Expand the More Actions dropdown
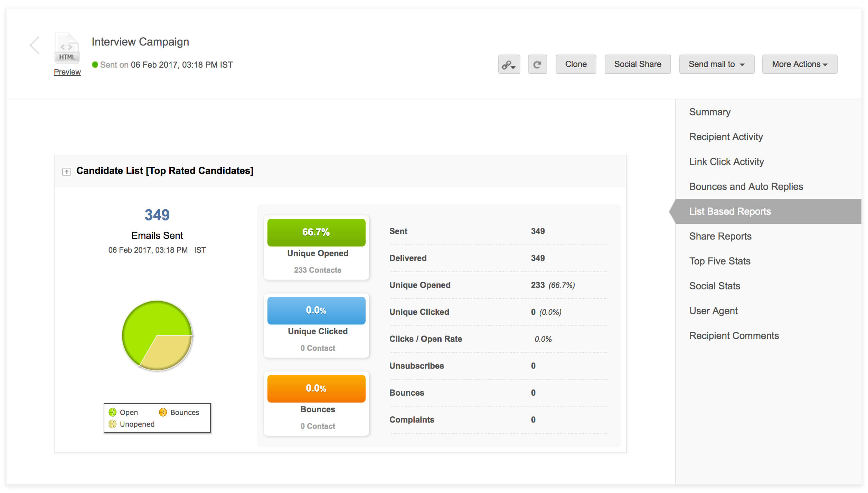868x493 pixels. [x=799, y=64]
